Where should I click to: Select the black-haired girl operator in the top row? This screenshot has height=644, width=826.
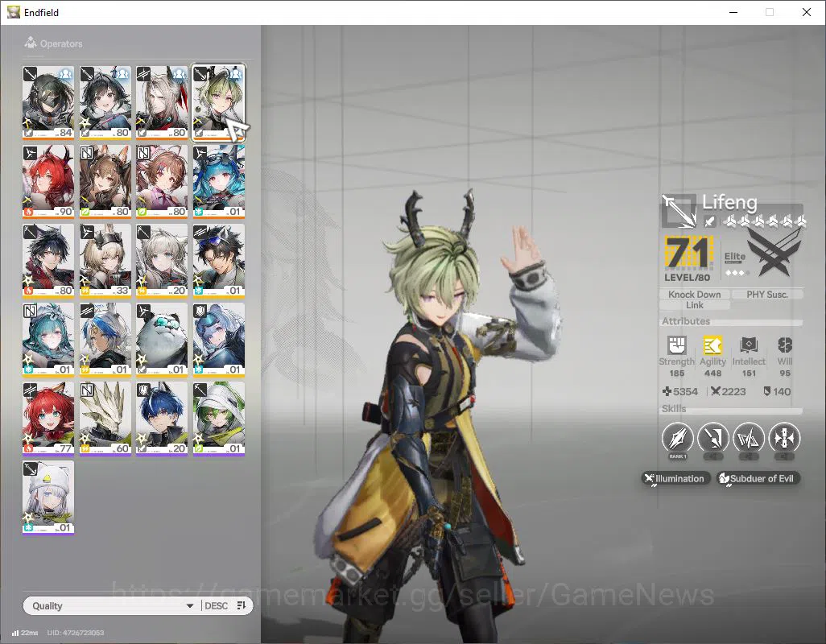click(x=105, y=102)
